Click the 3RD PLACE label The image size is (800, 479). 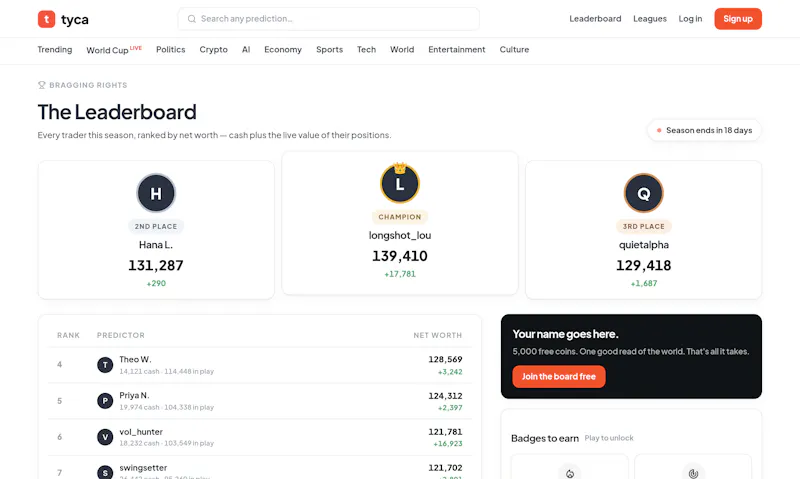coord(644,226)
